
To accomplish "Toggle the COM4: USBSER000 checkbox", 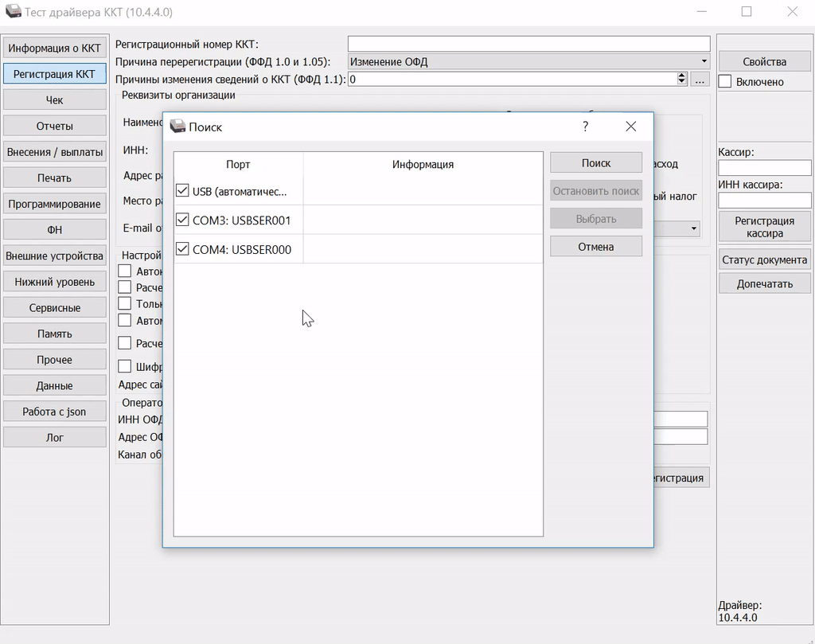I will [182, 249].
